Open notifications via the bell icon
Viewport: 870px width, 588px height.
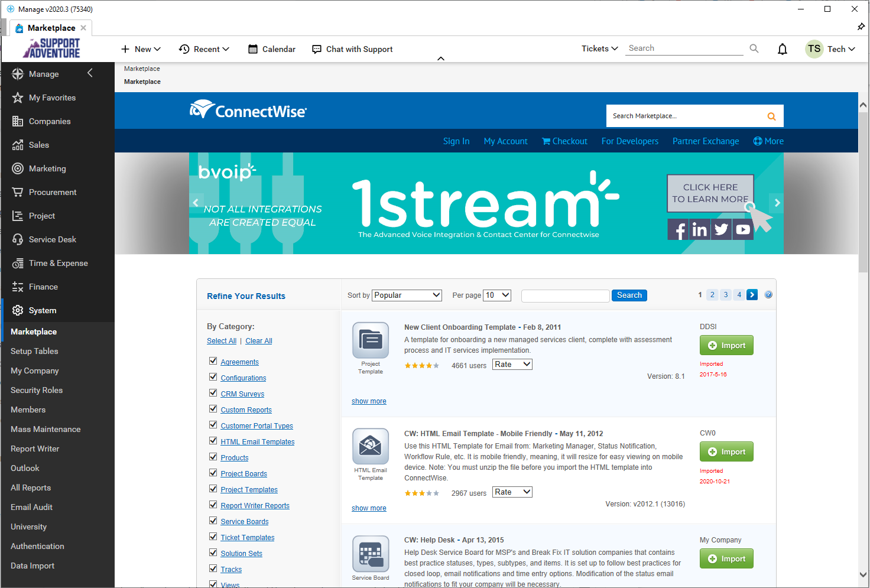click(782, 49)
